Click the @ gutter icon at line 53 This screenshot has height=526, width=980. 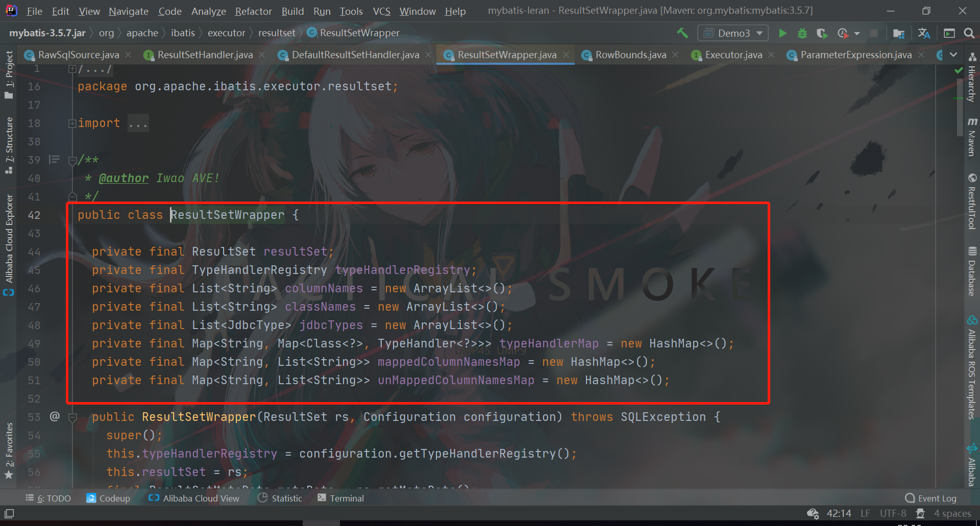pos(55,416)
